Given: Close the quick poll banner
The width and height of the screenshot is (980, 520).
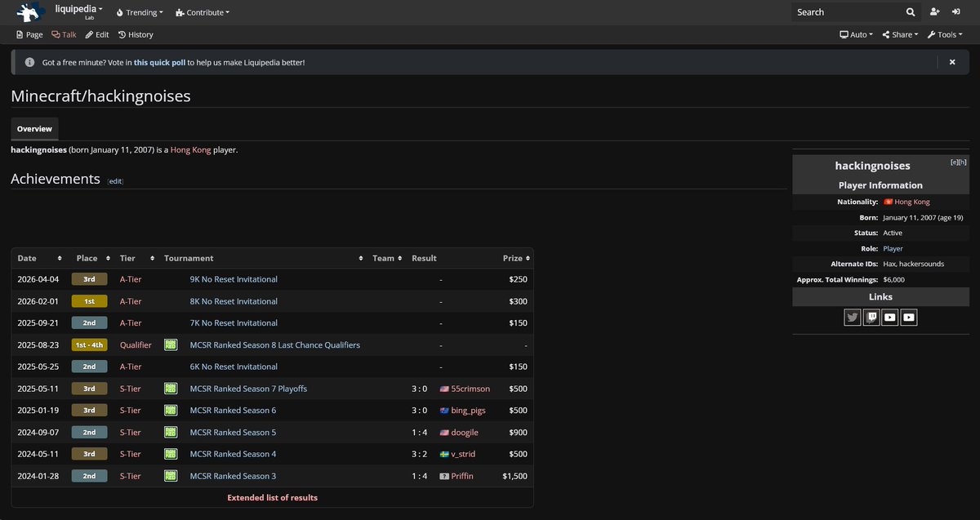Looking at the screenshot, I should point(952,62).
